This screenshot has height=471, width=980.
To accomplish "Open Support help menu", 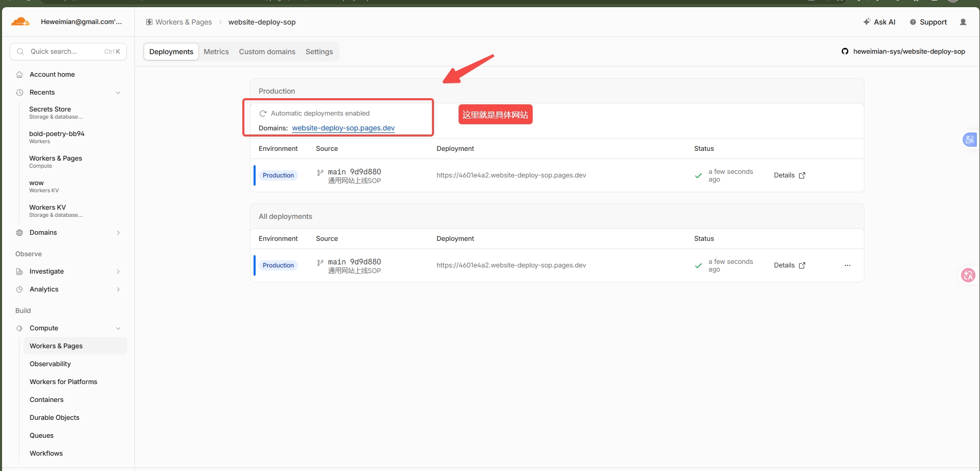I will pos(928,22).
